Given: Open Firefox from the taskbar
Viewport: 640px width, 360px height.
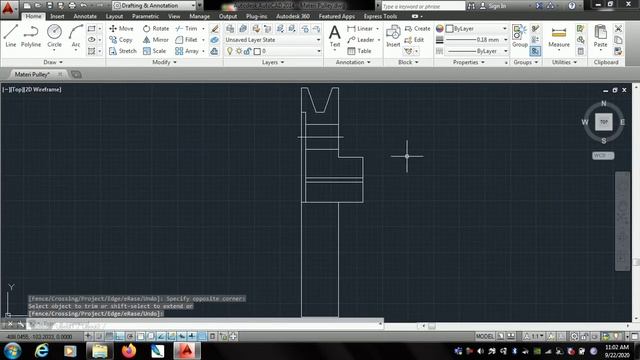Looking at the screenshot, I should click(x=129, y=351).
